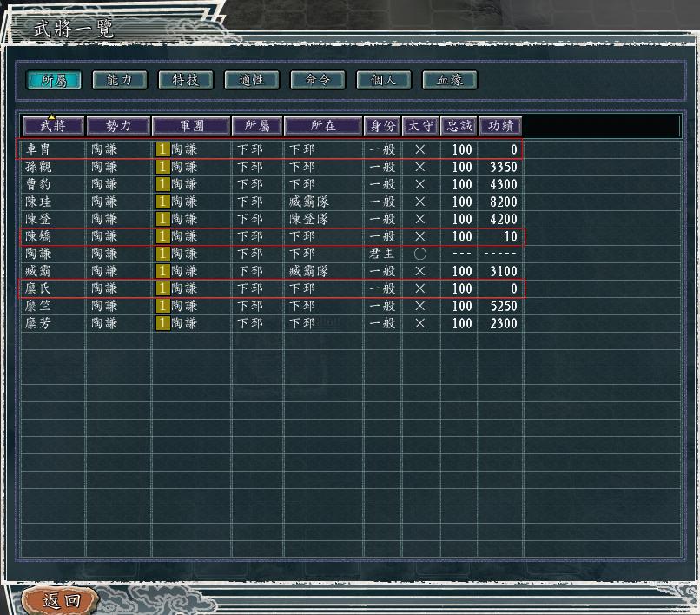This screenshot has width=700, height=615.
Task: Go to the 個人 tab
Action: [x=384, y=81]
